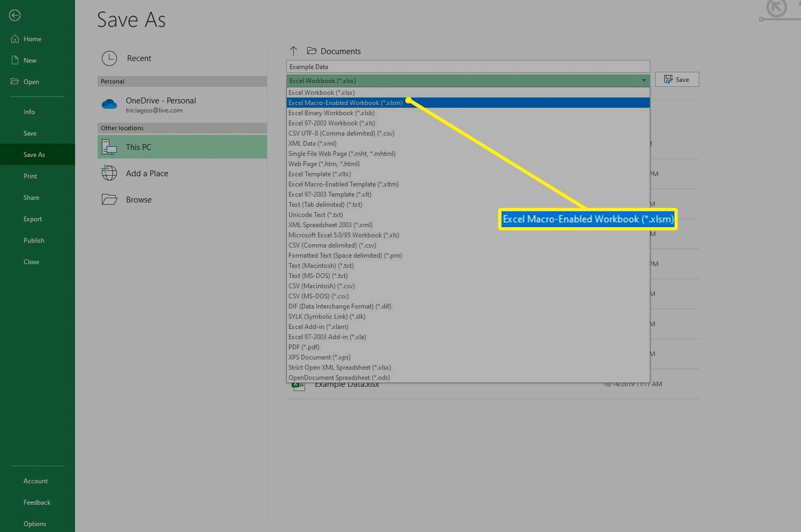
Task: Click the up arrow to go up one folder
Action: pos(293,51)
